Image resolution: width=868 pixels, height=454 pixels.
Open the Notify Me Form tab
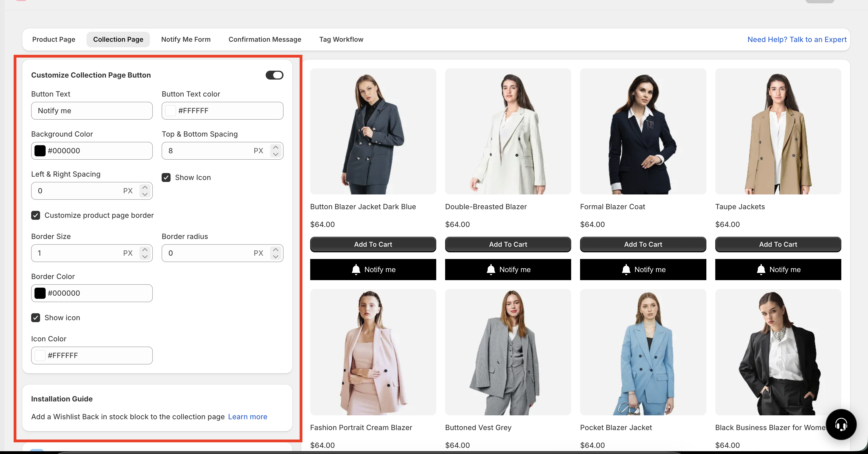186,40
